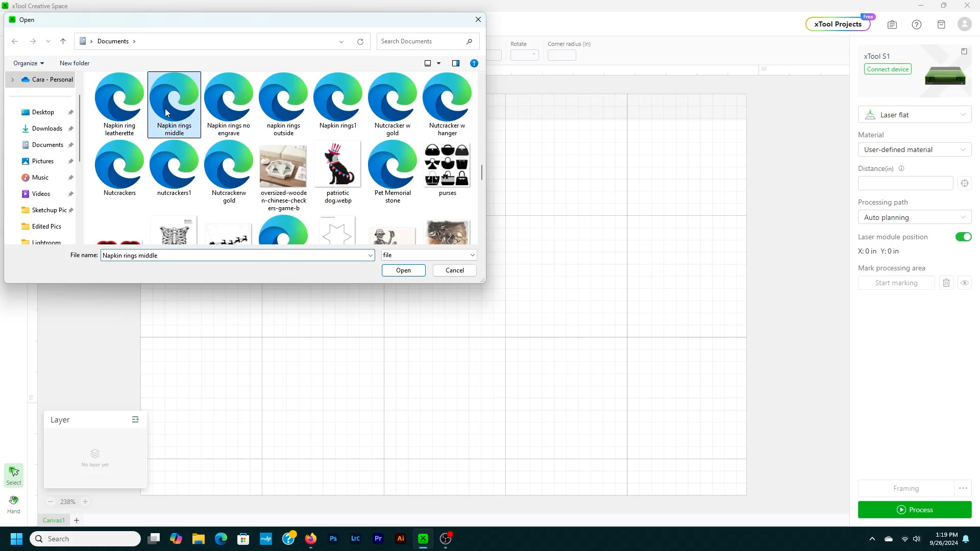
Task: Click Connect device button
Action: point(888,69)
